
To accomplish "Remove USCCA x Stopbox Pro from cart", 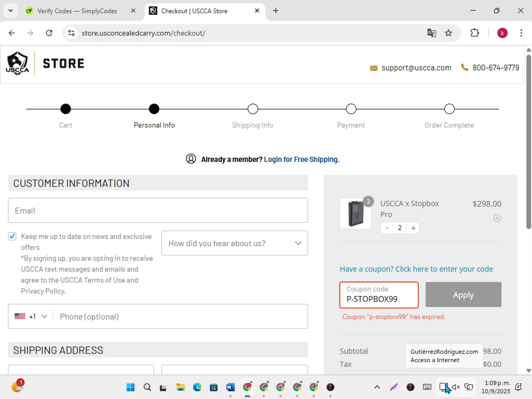I will tap(497, 218).
